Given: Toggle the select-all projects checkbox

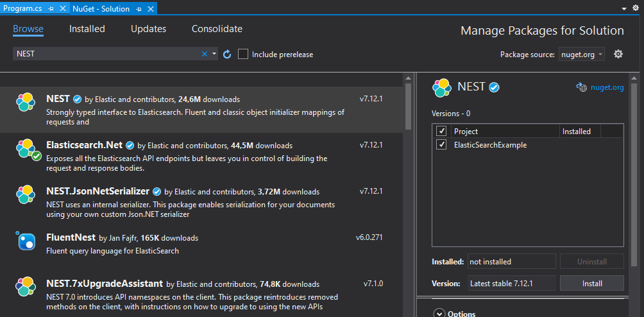Looking at the screenshot, I should pos(441,131).
